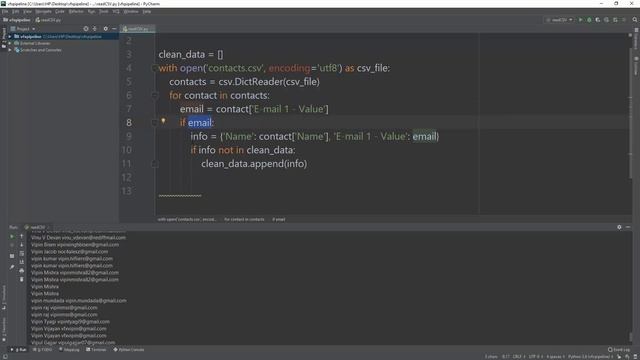
Task: Expand External Libraries node
Action: [x=10, y=43]
